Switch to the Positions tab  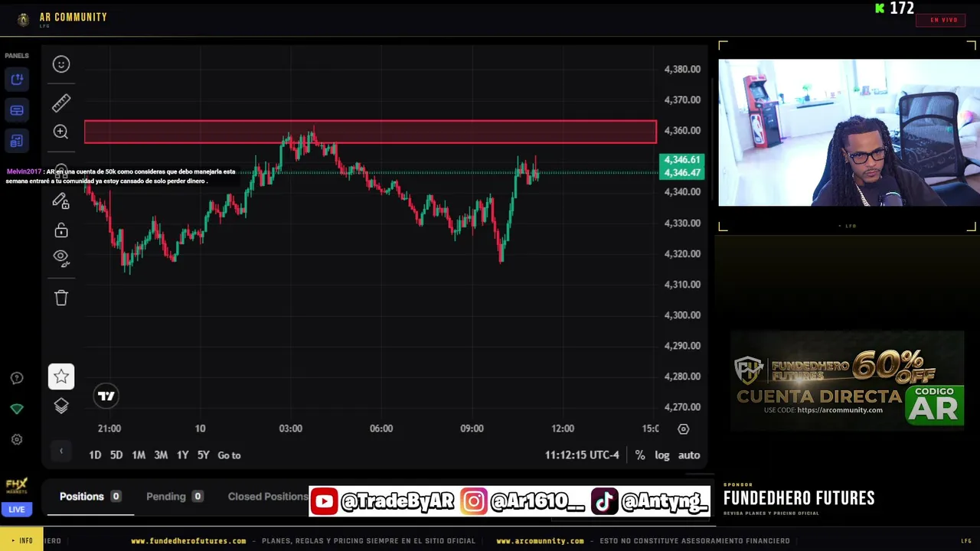[x=90, y=497]
